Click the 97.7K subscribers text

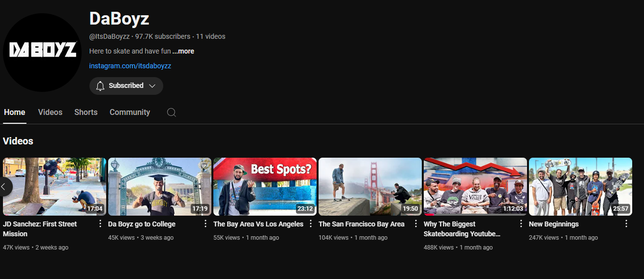[163, 36]
